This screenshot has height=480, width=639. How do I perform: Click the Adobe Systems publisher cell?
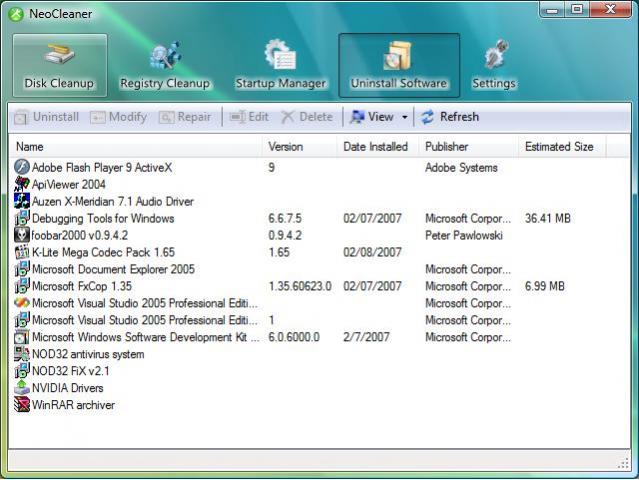click(x=461, y=167)
